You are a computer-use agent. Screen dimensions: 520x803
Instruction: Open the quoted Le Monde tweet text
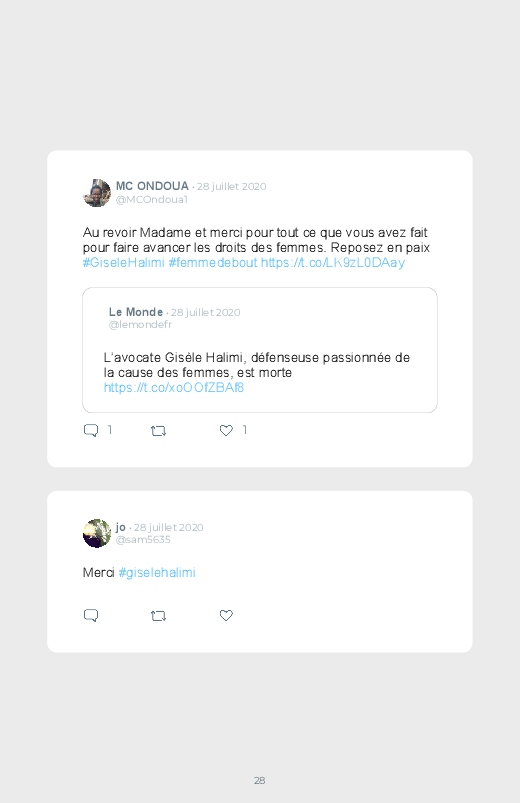pyautogui.click(x=257, y=365)
